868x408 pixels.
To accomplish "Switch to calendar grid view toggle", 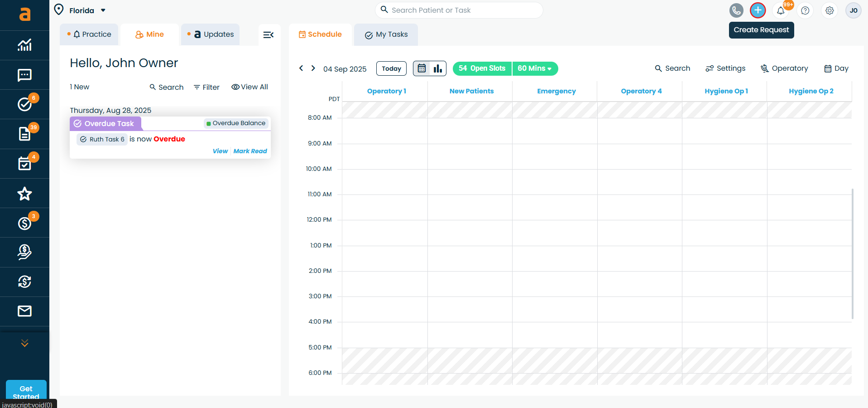I will coord(422,68).
